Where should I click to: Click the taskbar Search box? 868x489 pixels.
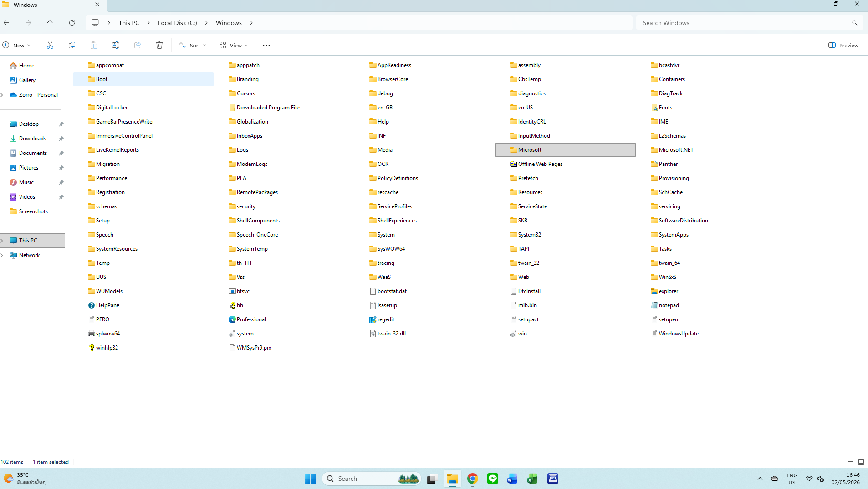point(371,479)
